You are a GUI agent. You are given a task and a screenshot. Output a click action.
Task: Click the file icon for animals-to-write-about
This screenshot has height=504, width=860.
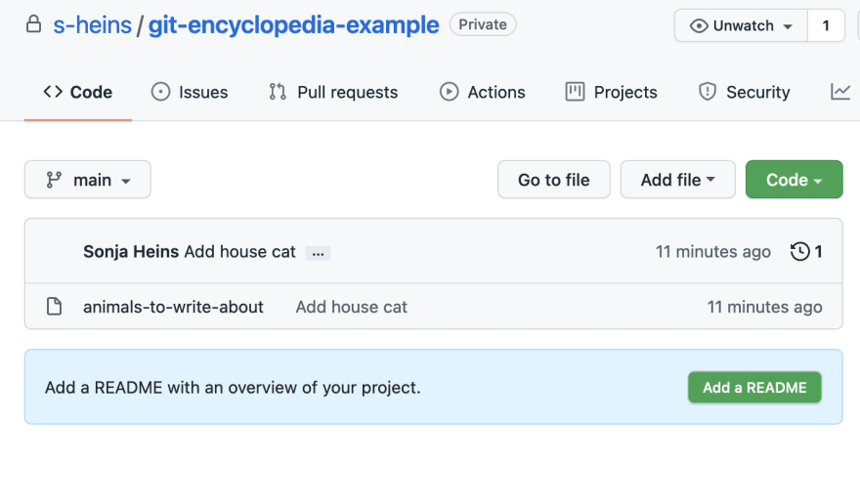(54, 307)
